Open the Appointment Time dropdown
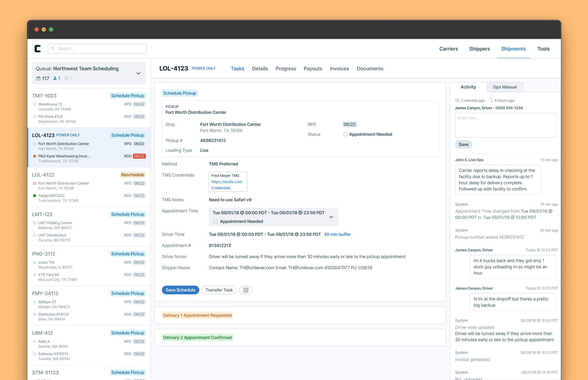Screen dimensions: 588x380 pos(331,217)
